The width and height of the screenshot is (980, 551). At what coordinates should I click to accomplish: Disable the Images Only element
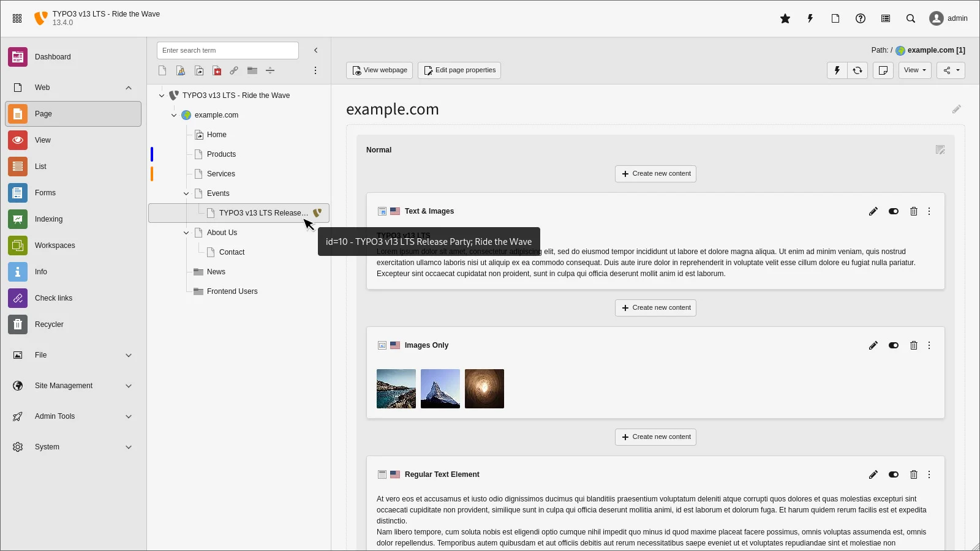[x=893, y=345]
